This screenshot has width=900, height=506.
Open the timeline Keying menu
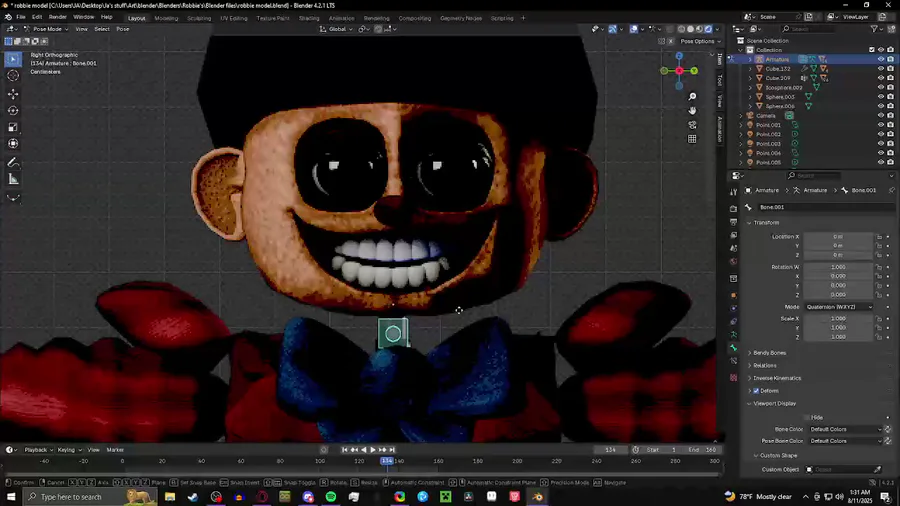[x=69, y=450]
